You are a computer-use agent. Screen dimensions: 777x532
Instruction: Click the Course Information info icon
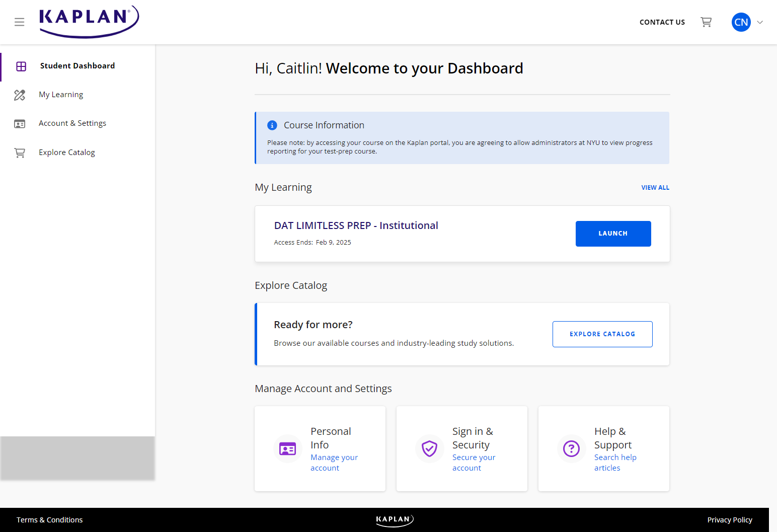tap(272, 125)
